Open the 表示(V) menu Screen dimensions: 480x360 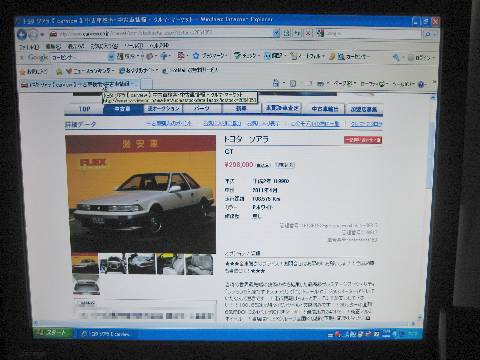pyautogui.click(x=76, y=46)
